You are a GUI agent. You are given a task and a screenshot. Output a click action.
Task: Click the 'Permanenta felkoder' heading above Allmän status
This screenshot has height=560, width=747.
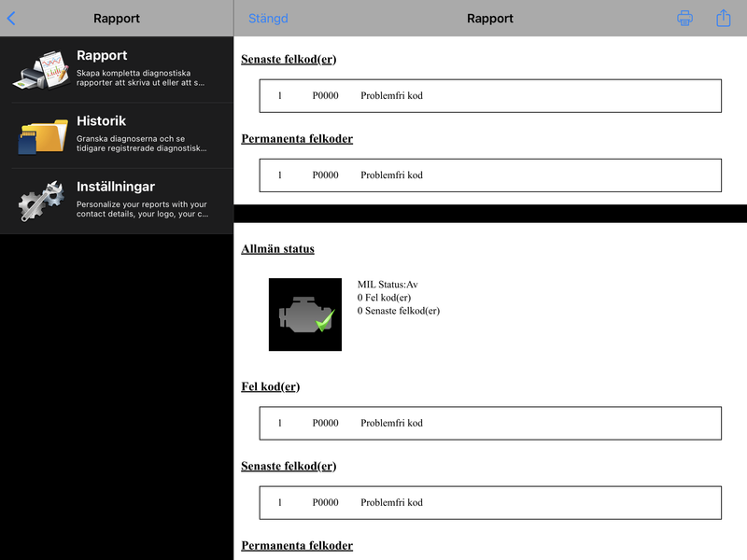pos(297,138)
